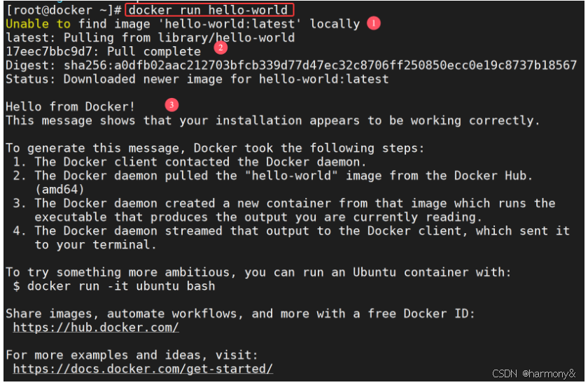Click the sha256 digest hash string

point(320,65)
